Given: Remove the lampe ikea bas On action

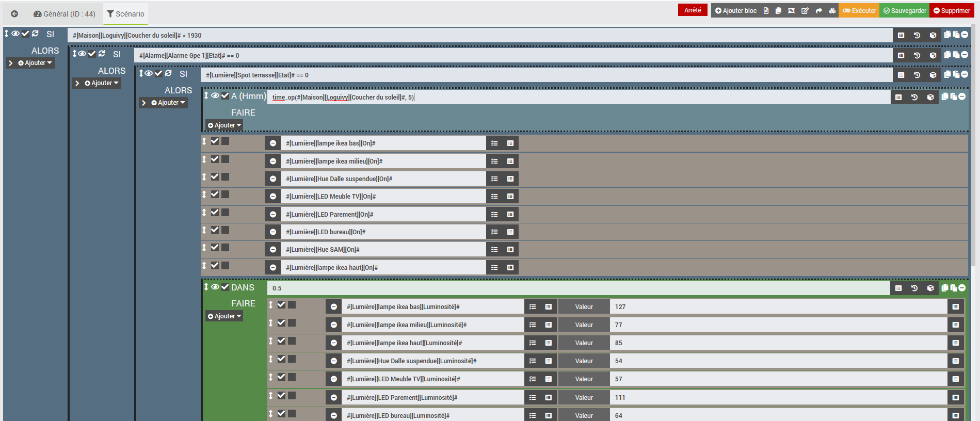Looking at the screenshot, I should pos(273,143).
